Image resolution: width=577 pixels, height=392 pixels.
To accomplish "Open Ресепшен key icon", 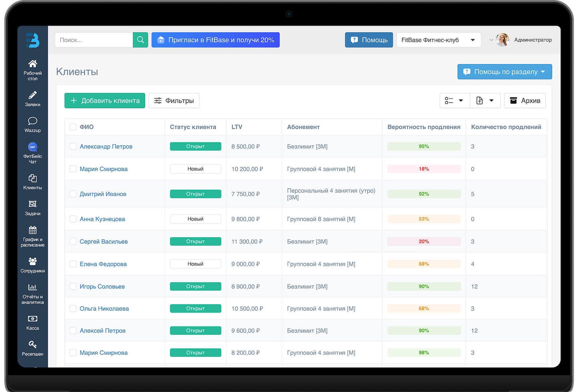I will pyautogui.click(x=32, y=344).
